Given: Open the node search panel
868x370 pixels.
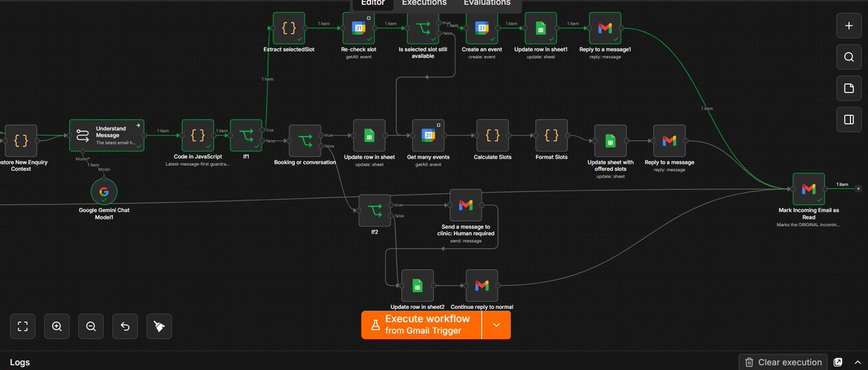Looking at the screenshot, I should 849,56.
